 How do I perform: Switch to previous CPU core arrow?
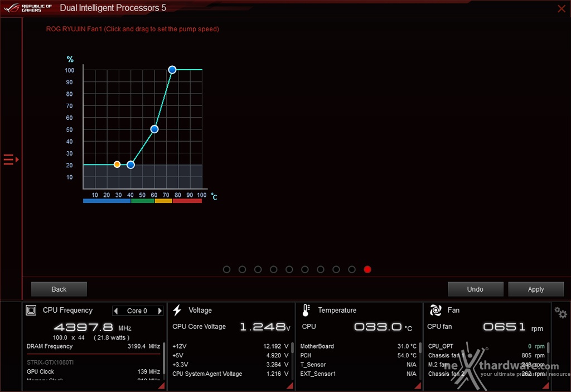[116, 311]
